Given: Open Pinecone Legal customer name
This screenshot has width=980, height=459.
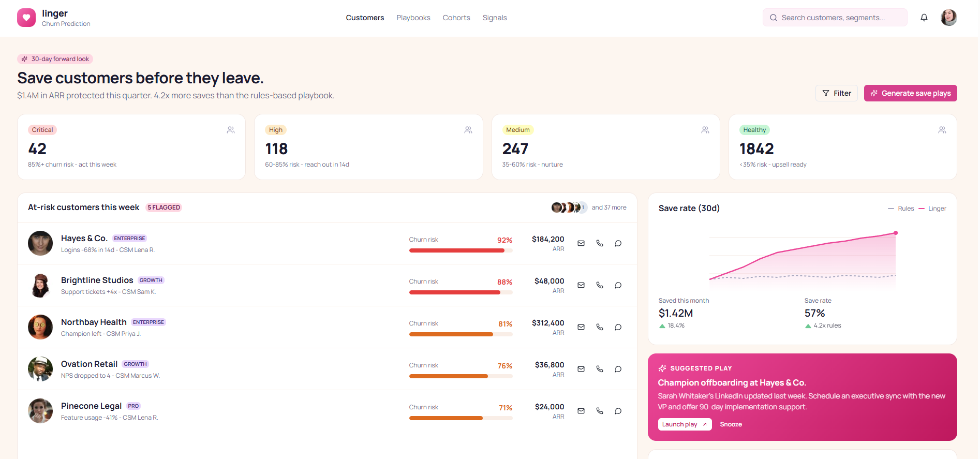Looking at the screenshot, I should coord(92,406).
